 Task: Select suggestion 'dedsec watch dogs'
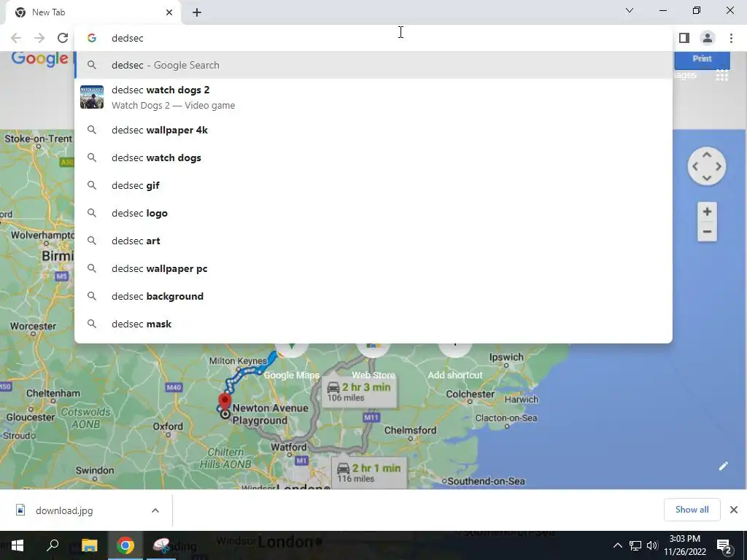(373, 157)
